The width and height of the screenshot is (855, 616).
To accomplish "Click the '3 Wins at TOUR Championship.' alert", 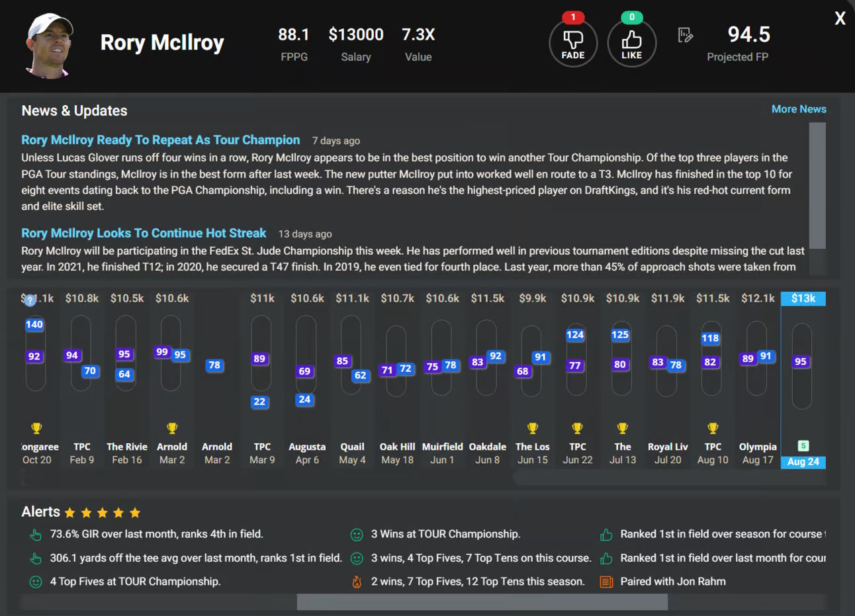I will click(x=445, y=534).
